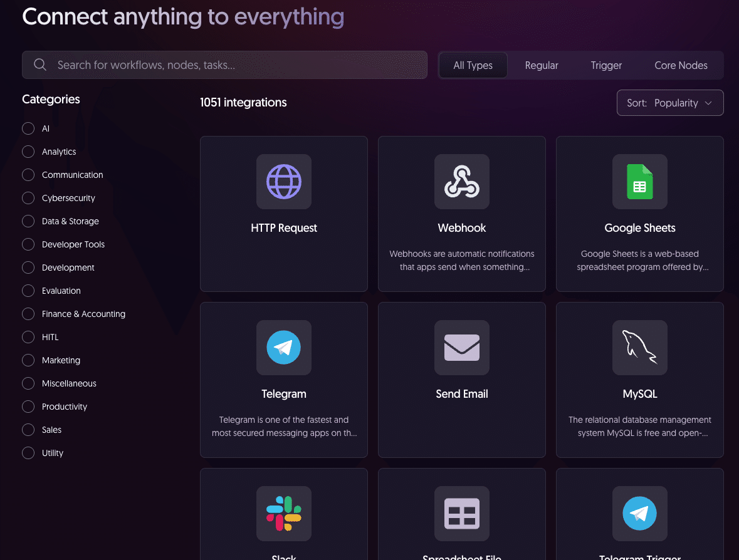739x560 pixels.
Task: Open the MySQL dolphin icon
Action: (639, 348)
